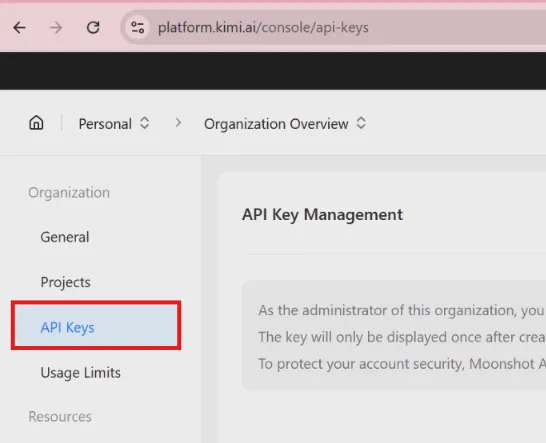546x443 pixels.
Task: Open Usage Limits in sidebar
Action: click(80, 373)
